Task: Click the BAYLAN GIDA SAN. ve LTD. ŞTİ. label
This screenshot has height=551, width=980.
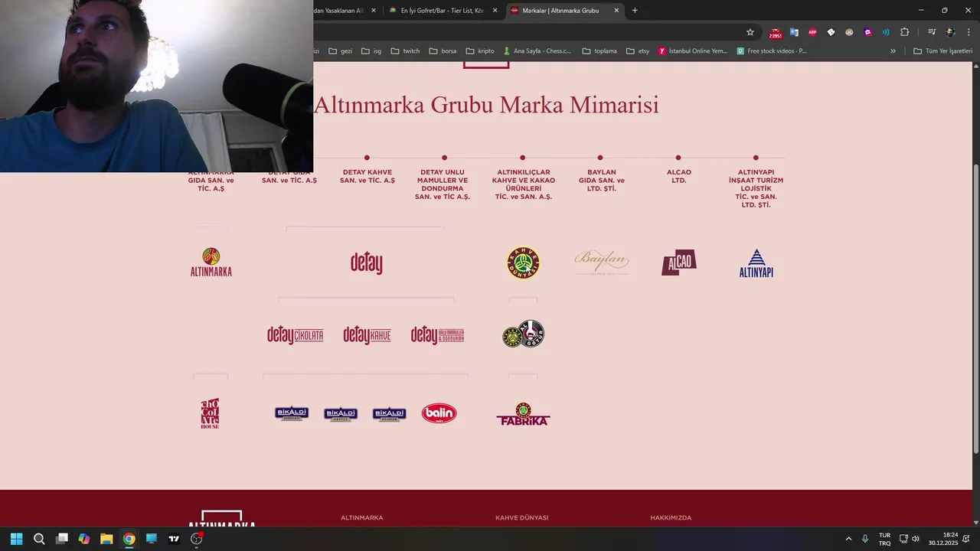Action: tap(602, 181)
